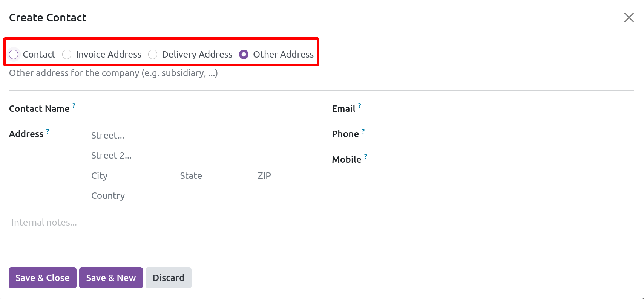Select Delivery Address radio button
Screen dimensions: 644x299
click(153, 55)
